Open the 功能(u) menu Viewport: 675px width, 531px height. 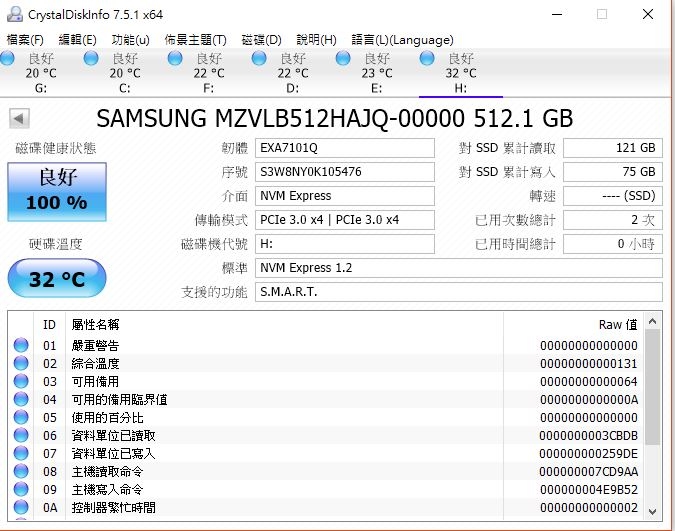pyautogui.click(x=130, y=40)
